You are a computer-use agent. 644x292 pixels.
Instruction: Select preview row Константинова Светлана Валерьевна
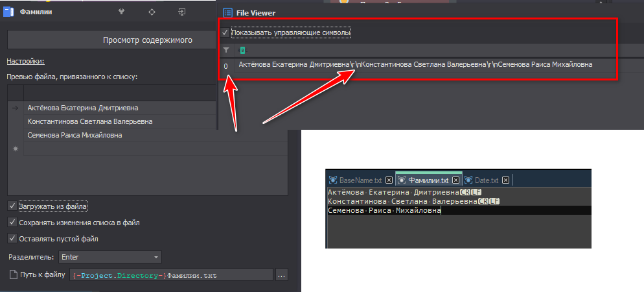120,122
